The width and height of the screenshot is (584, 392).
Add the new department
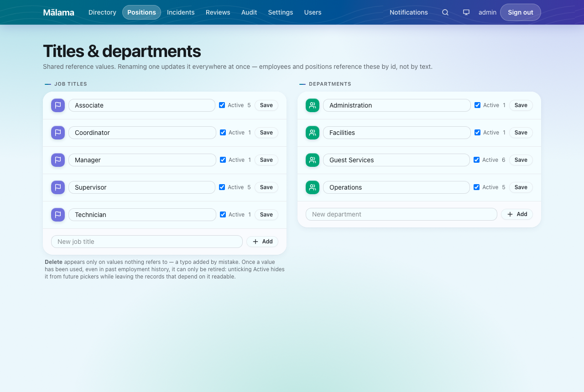(517, 214)
